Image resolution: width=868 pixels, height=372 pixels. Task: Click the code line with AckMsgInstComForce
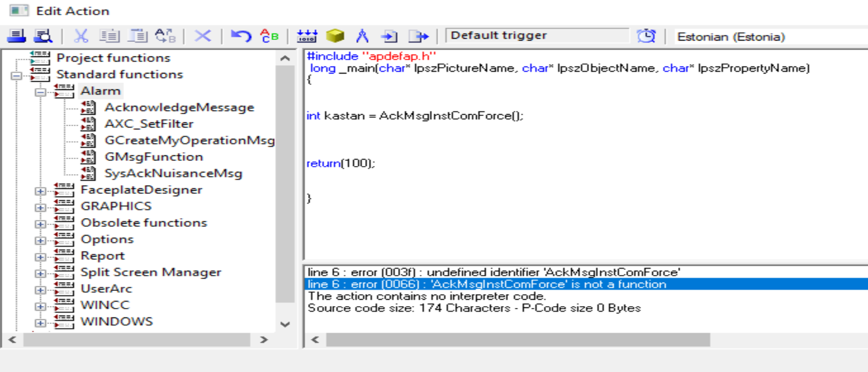coord(415,116)
